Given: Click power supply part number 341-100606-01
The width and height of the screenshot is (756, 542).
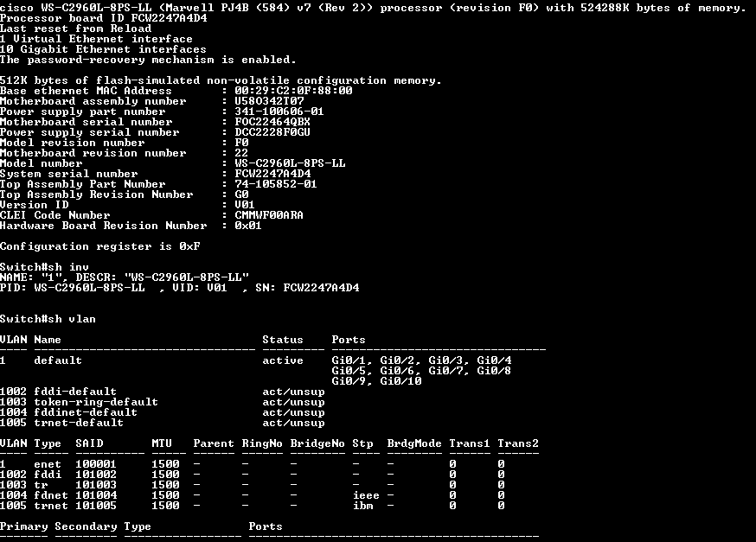Looking at the screenshot, I should click(x=279, y=112).
